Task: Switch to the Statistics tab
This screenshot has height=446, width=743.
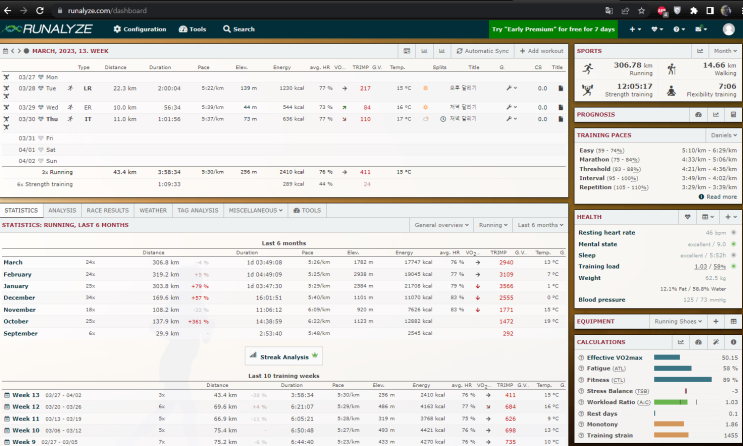Action: pyautogui.click(x=21, y=210)
